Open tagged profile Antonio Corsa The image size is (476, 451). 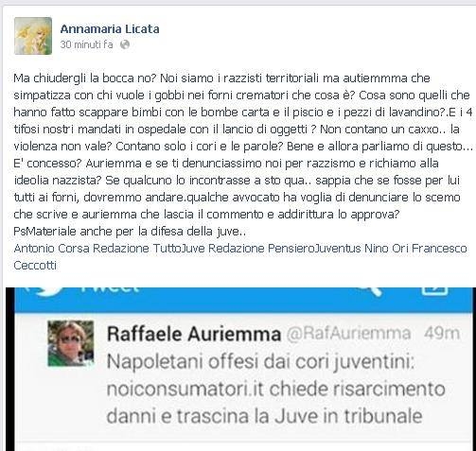52,249
